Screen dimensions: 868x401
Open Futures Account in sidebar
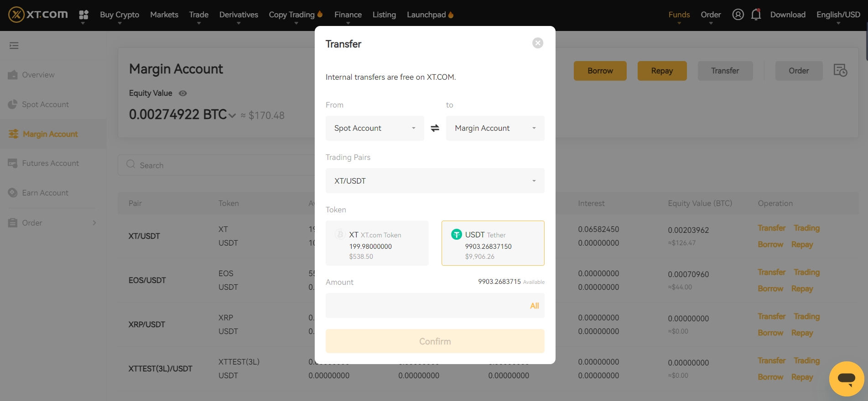point(50,163)
